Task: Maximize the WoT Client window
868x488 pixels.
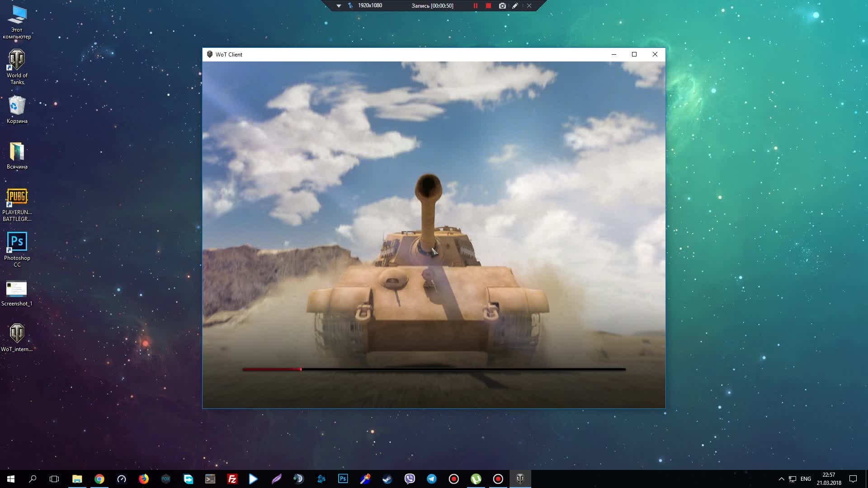Action: pyautogui.click(x=634, y=54)
